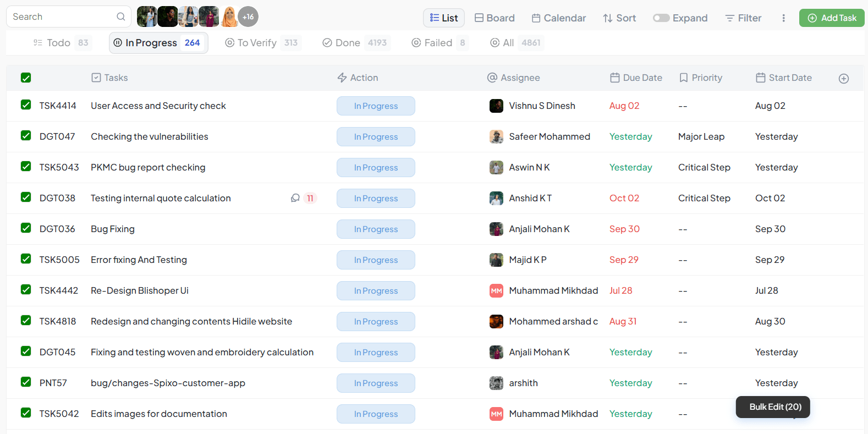Open the Sort options
The width and height of the screenshot is (868, 434).
(619, 18)
